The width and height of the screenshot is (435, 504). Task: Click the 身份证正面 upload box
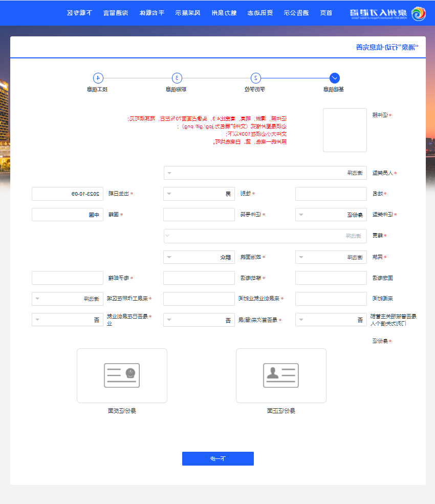281,375
